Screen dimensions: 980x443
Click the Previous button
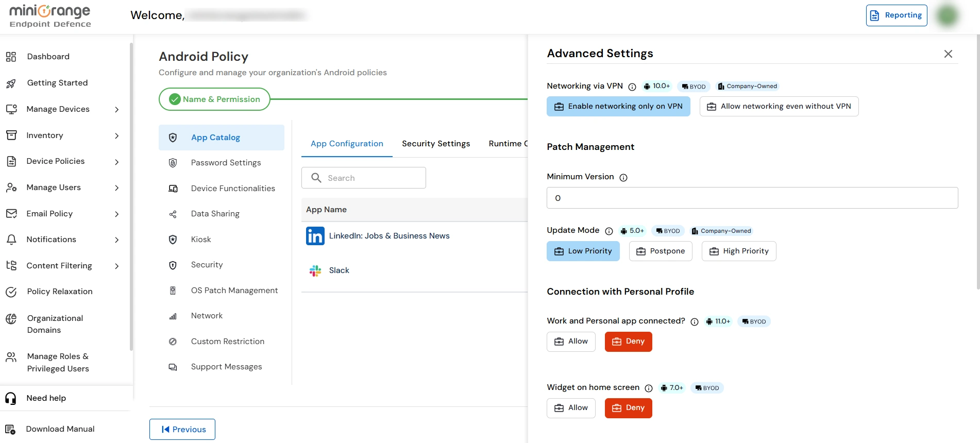tap(182, 430)
